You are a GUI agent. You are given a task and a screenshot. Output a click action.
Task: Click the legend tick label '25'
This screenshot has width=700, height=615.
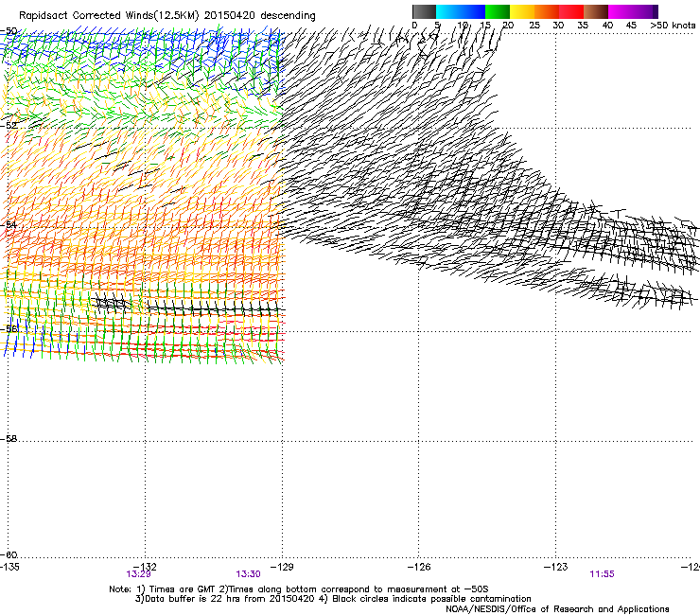[x=534, y=26]
